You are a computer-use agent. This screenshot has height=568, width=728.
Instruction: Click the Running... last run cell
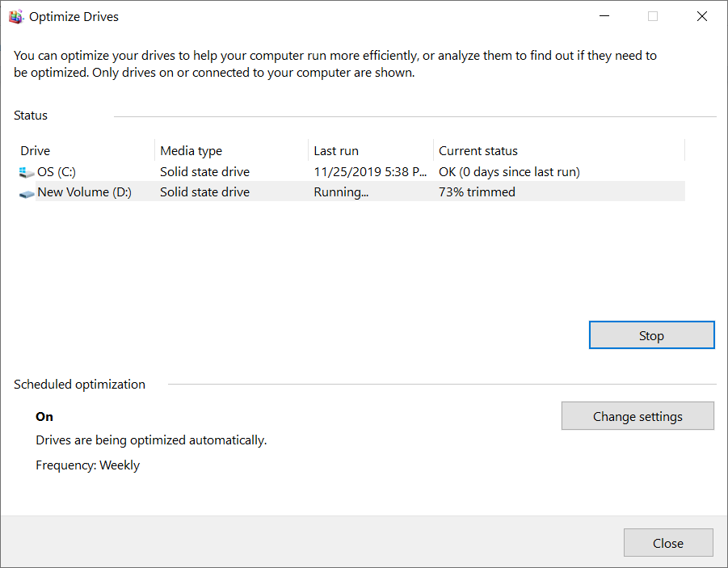341,191
